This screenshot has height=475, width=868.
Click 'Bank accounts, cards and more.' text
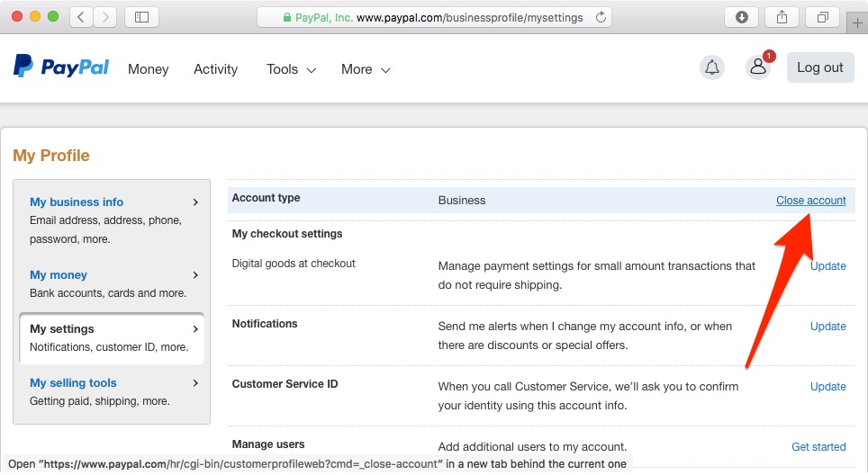[108, 293]
